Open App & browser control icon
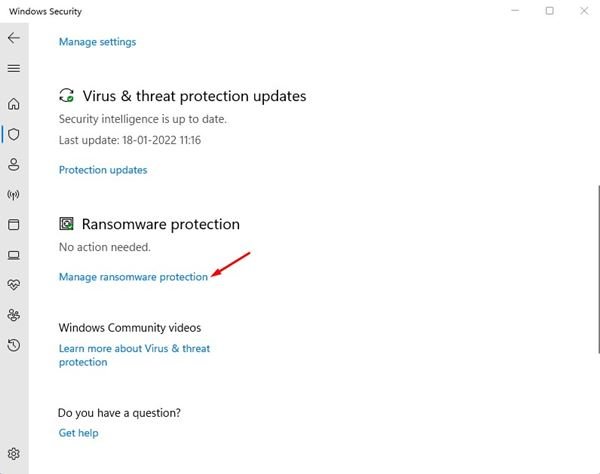The image size is (600, 474). (x=14, y=225)
